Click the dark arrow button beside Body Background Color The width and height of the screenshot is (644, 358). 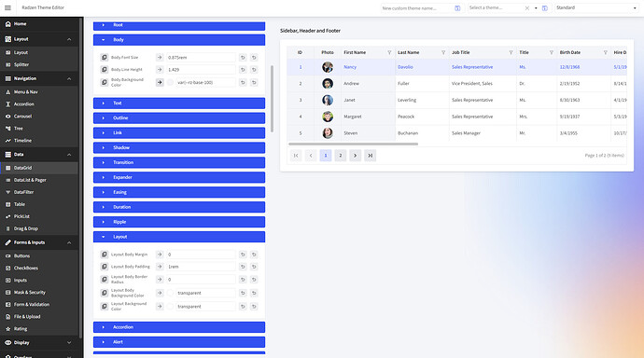(160, 82)
